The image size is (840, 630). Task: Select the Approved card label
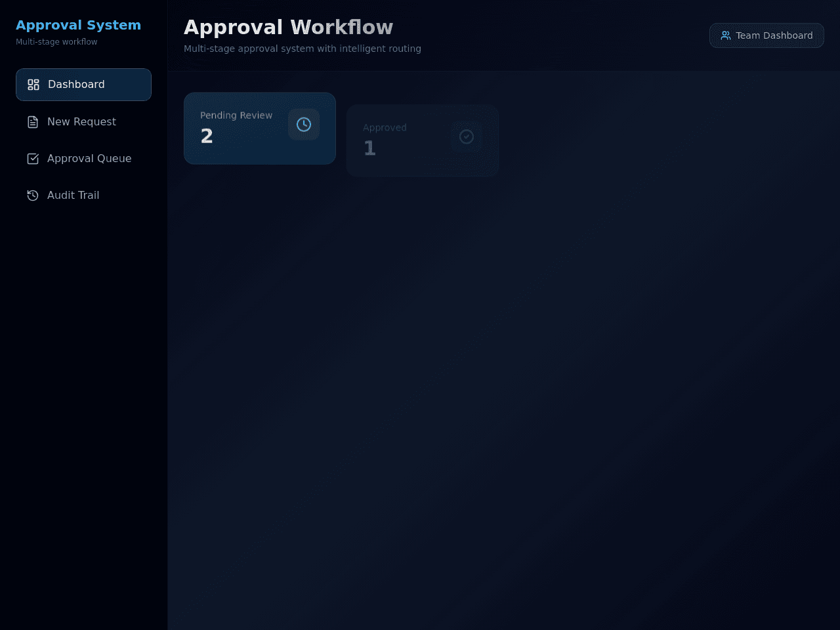point(385,128)
